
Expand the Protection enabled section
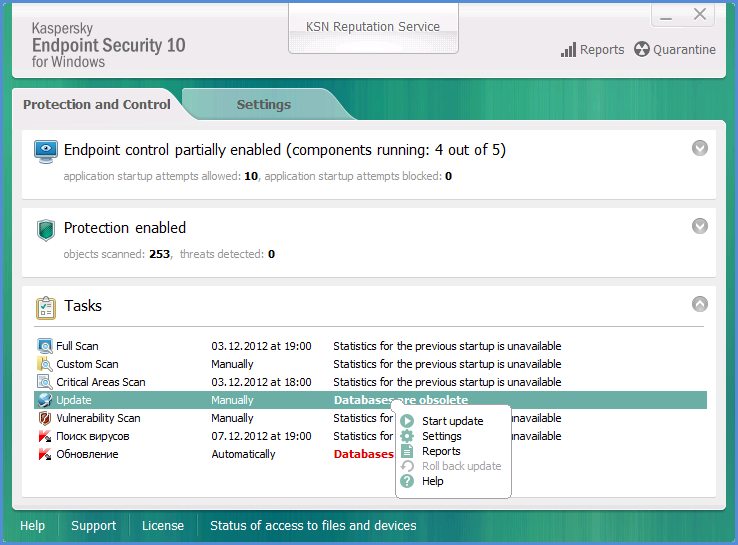pyautogui.click(x=700, y=226)
